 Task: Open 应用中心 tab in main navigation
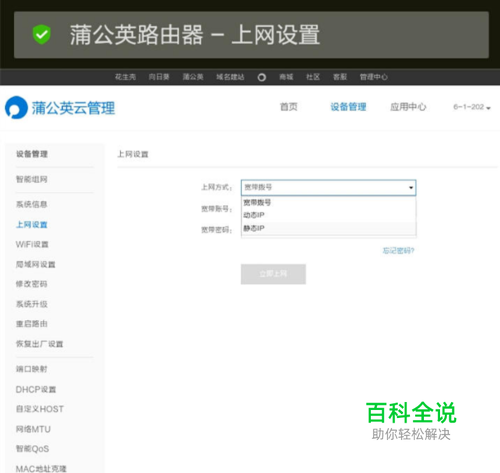point(408,107)
